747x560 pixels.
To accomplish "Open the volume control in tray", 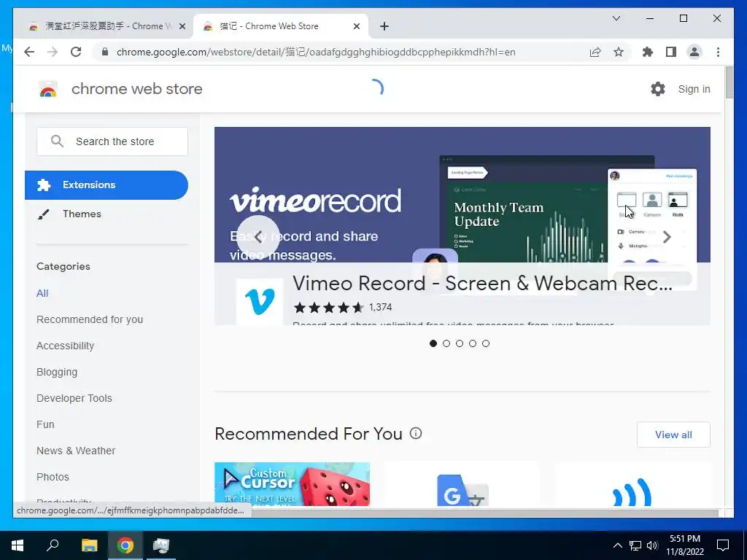I will click(652, 545).
